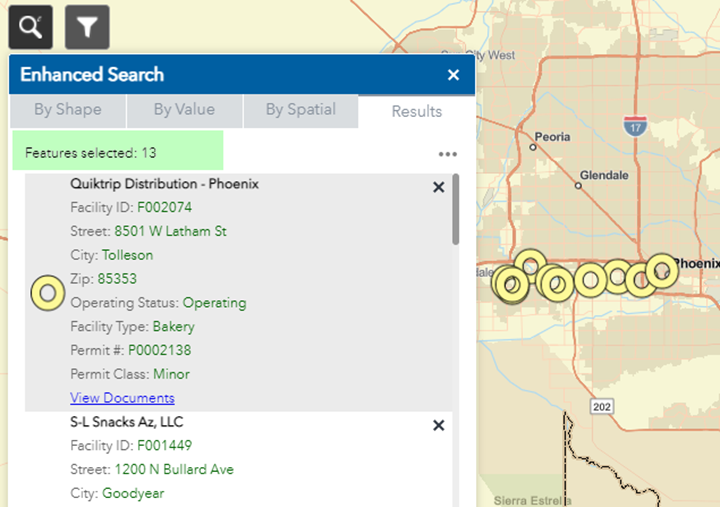Click the Interstate 17 shield on map
Image resolution: width=720 pixels, height=507 pixels.
[635, 126]
